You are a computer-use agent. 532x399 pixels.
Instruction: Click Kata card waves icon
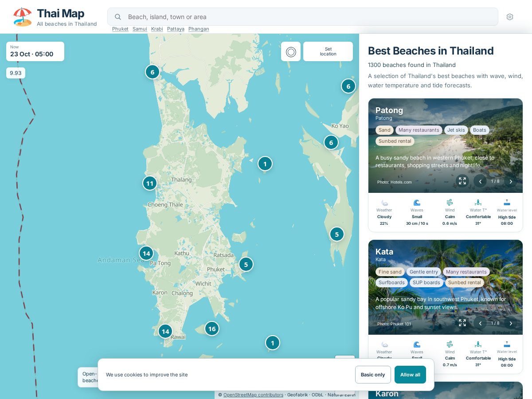click(x=417, y=344)
